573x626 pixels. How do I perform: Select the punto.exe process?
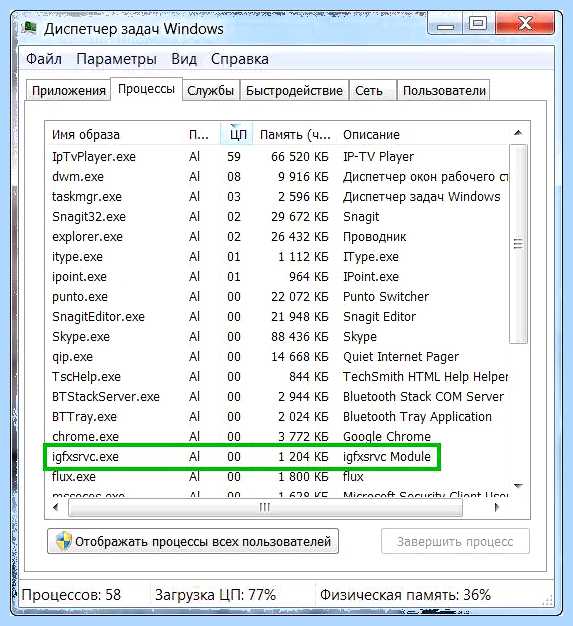point(278,297)
